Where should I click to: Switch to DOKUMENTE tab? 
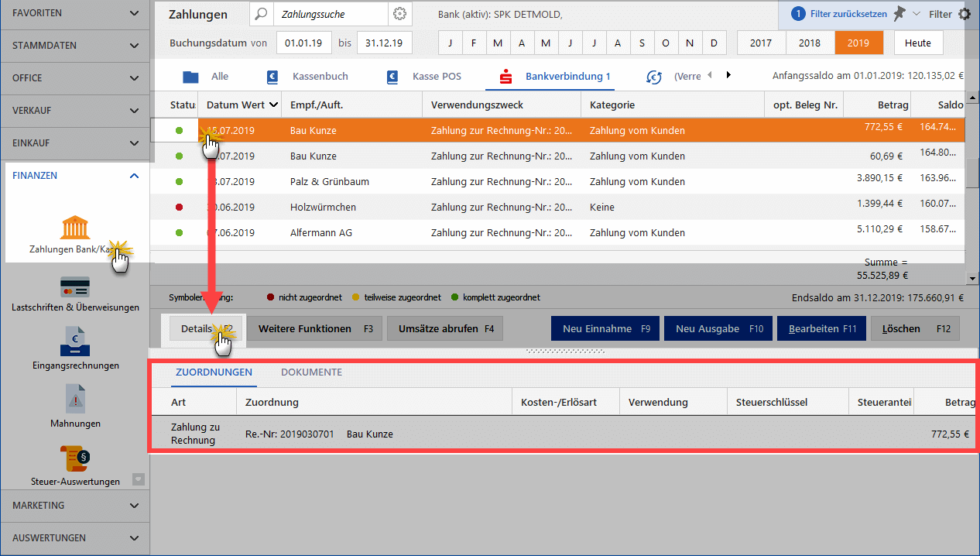[311, 372]
